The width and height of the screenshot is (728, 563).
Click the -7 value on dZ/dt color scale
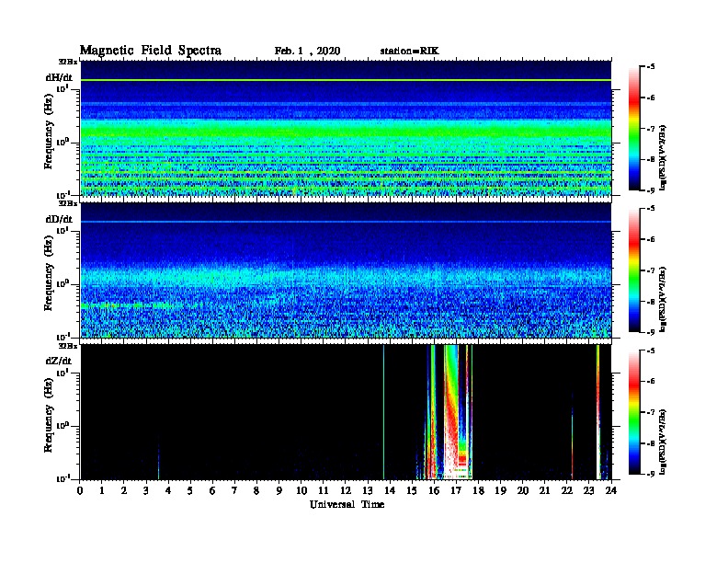tap(651, 412)
